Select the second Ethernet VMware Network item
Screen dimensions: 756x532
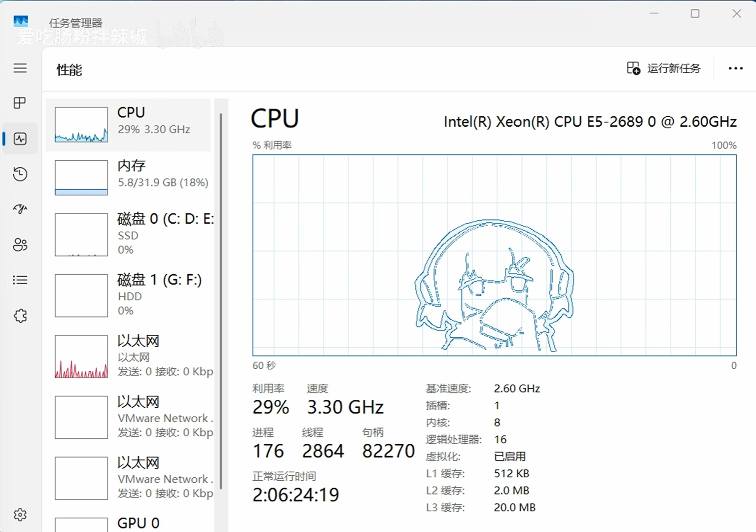pyautogui.click(x=128, y=417)
